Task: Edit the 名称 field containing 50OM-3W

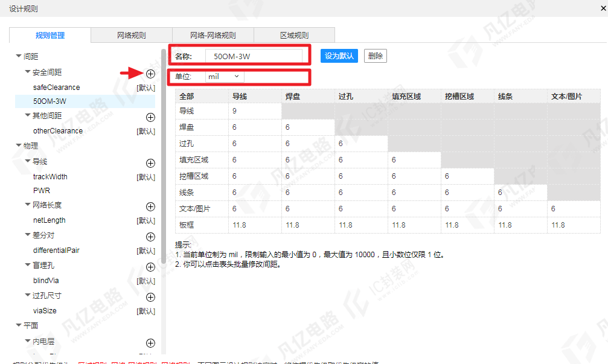Action: [x=254, y=56]
